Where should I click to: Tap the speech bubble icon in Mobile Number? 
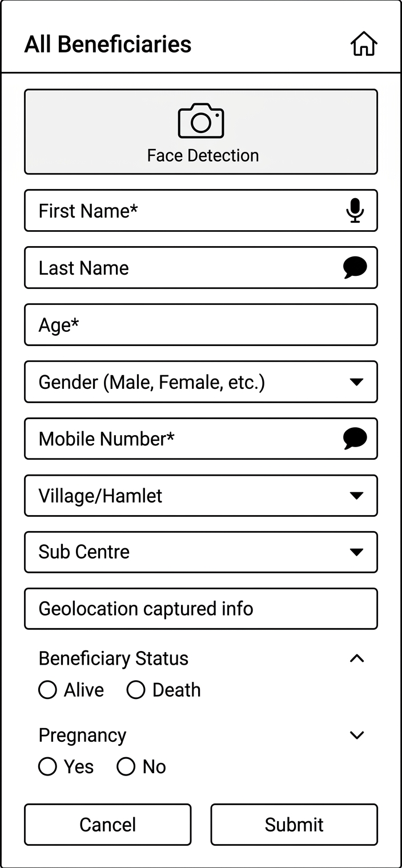[355, 439]
